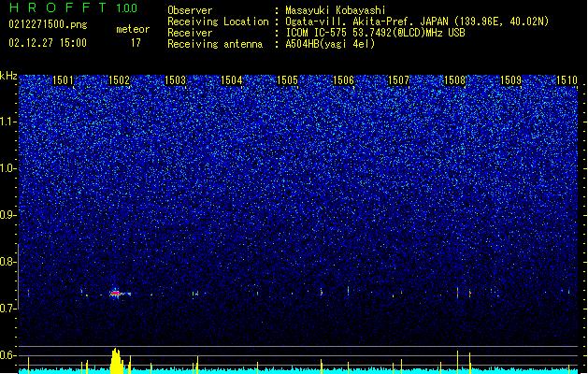Image resolution: width=588 pixels, height=374 pixels.
Task: Click the meteor count value 17
Action: coord(136,43)
